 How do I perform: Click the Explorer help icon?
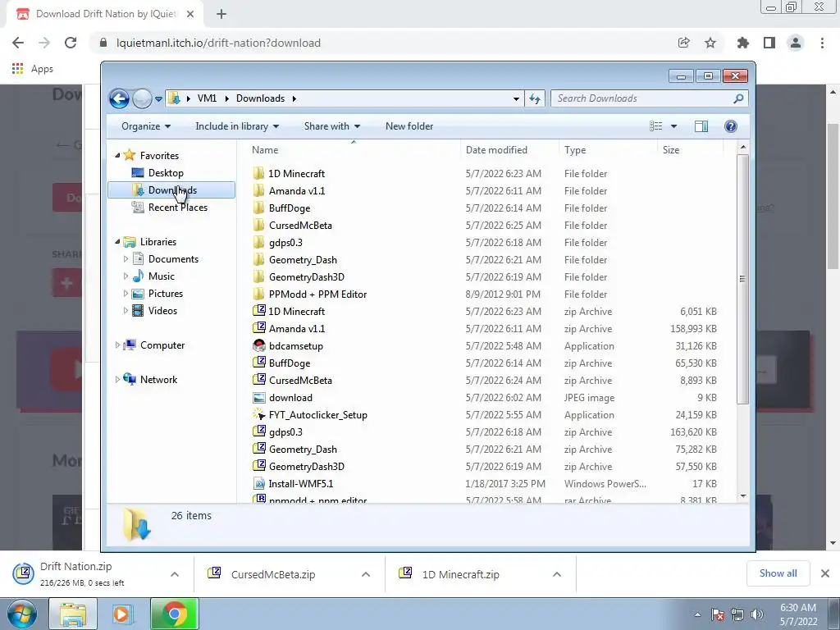731,126
